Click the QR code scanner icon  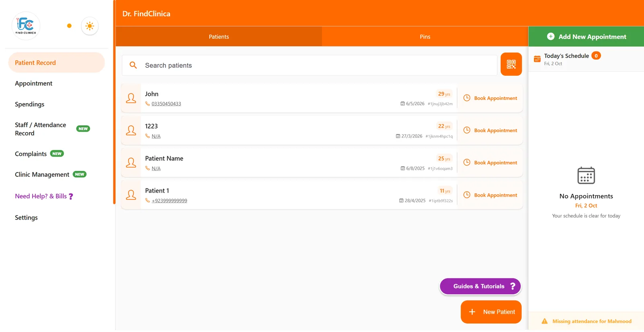[511, 64]
